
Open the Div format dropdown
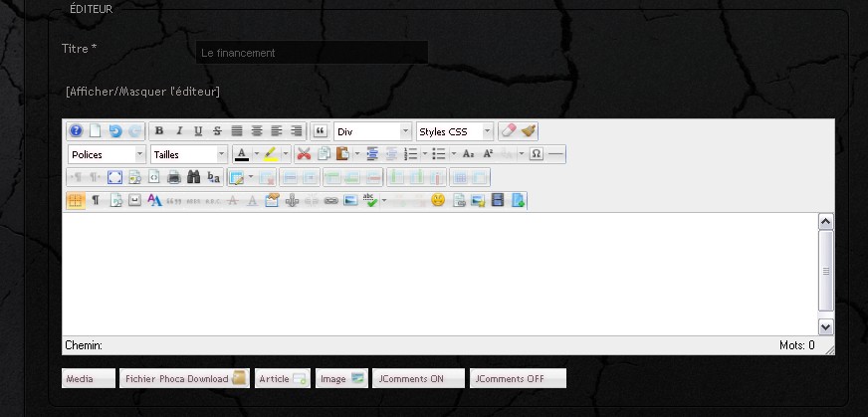(x=373, y=131)
